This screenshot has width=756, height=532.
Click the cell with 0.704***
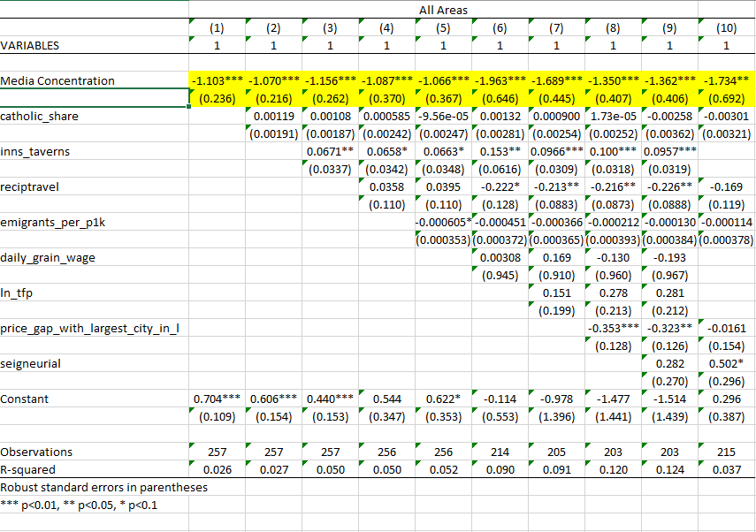pos(217,399)
